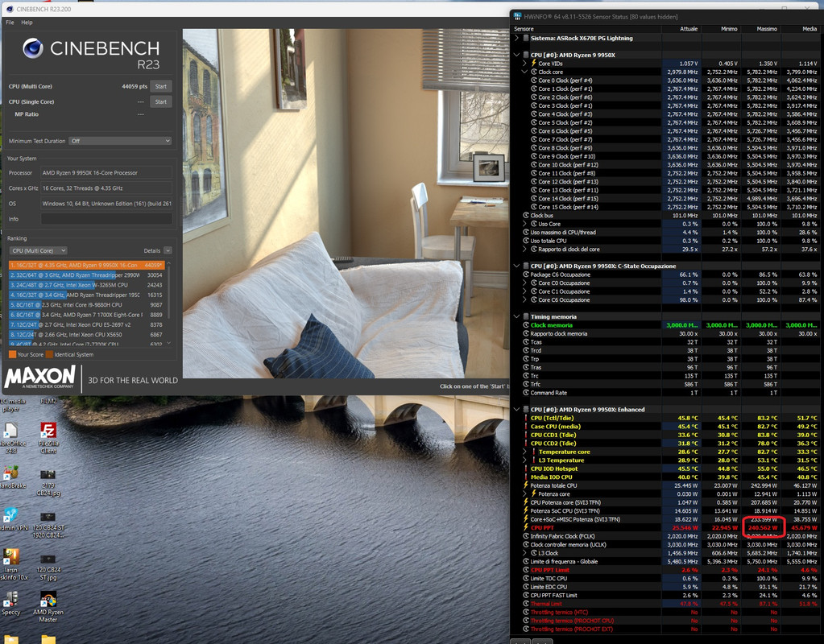Collapse the Clock core sensor list
The image size is (824, 644).
click(x=524, y=72)
